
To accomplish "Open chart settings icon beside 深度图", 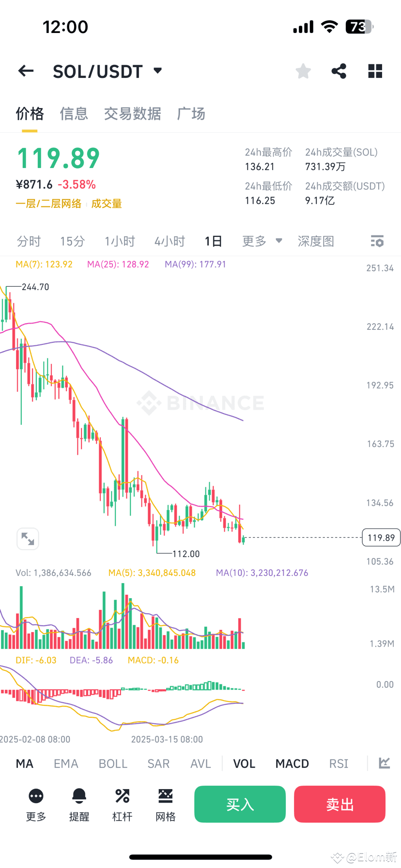I will tap(377, 241).
